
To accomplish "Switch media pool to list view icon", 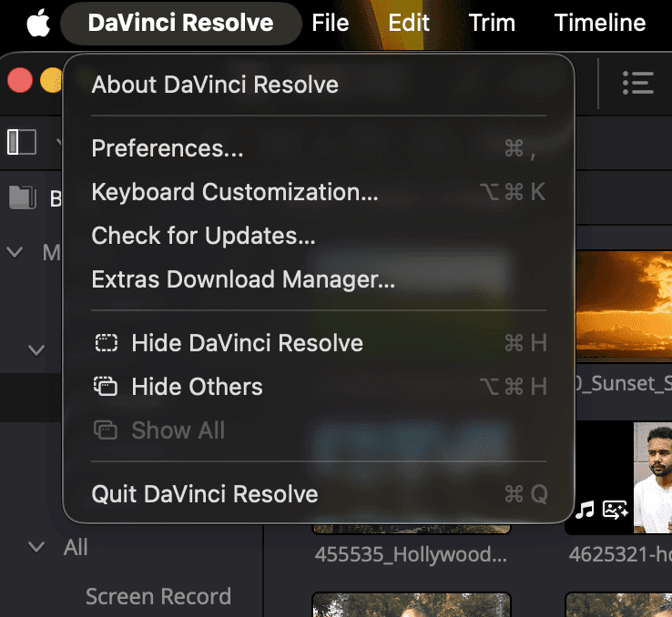I will tap(637, 83).
